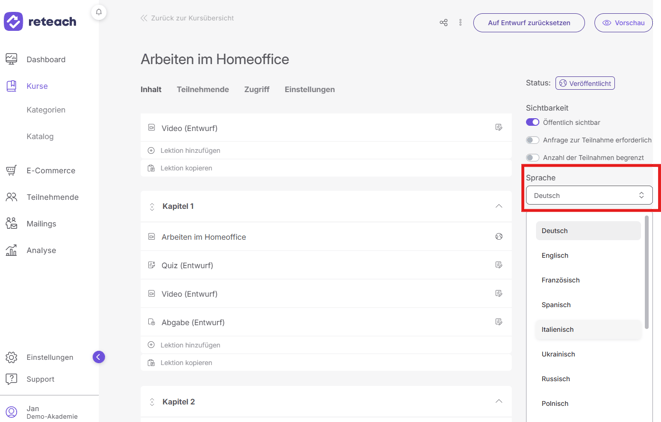Collapse sidebar with purple arrow button
Screen dimensions: 661x422
[98, 357]
